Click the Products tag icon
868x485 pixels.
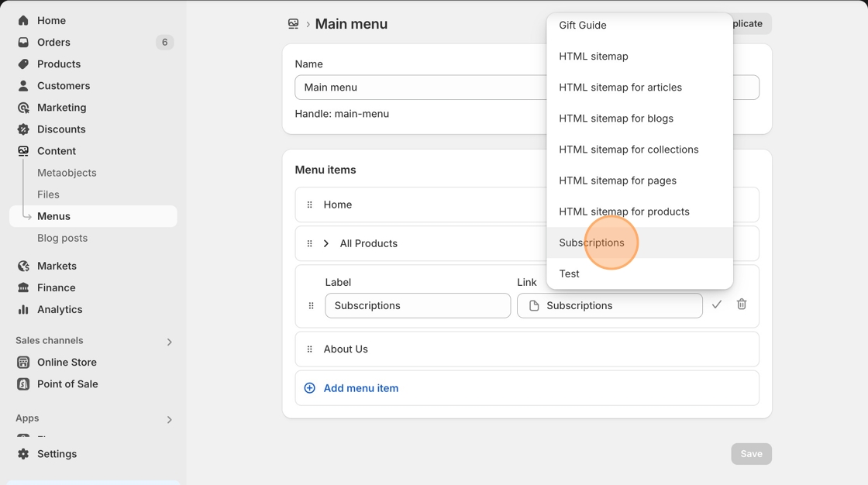pyautogui.click(x=23, y=64)
